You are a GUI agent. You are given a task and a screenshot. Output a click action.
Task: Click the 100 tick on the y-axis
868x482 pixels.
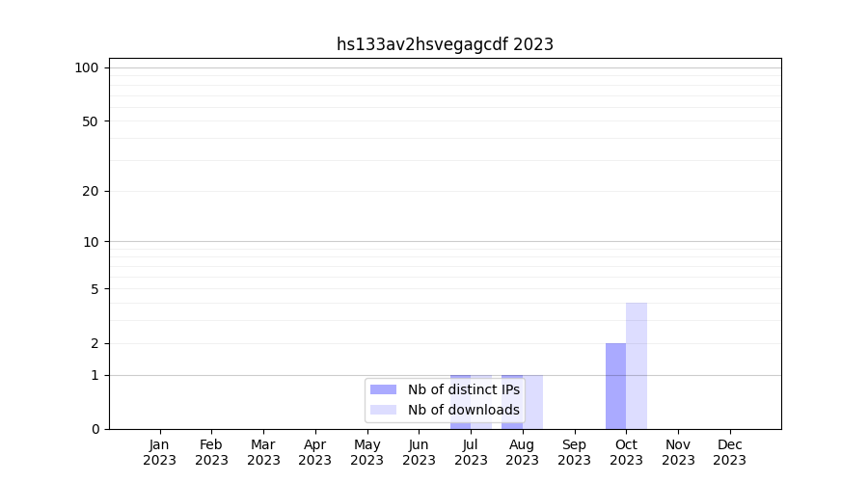point(87,67)
